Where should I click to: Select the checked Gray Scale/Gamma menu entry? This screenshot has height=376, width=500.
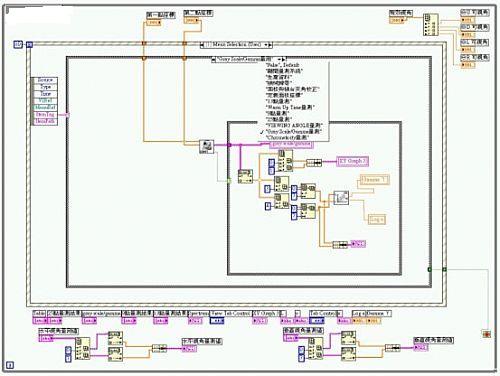tap(293, 132)
